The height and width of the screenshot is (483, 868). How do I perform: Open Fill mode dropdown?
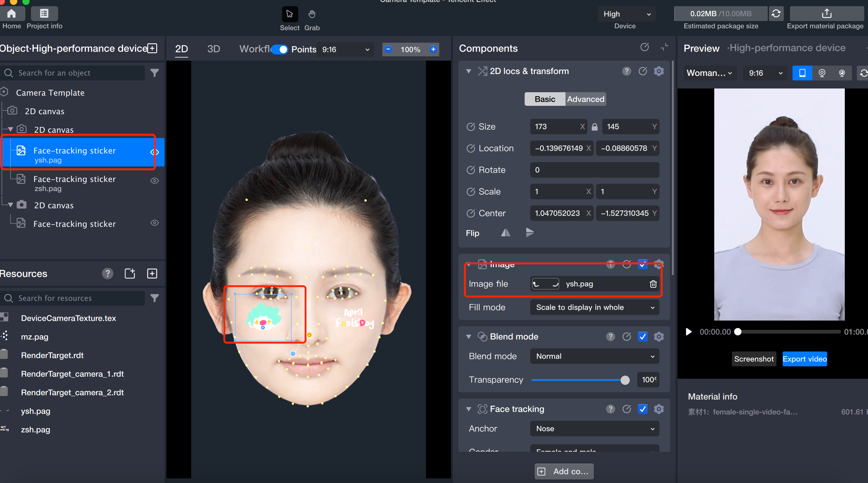(595, 307)
